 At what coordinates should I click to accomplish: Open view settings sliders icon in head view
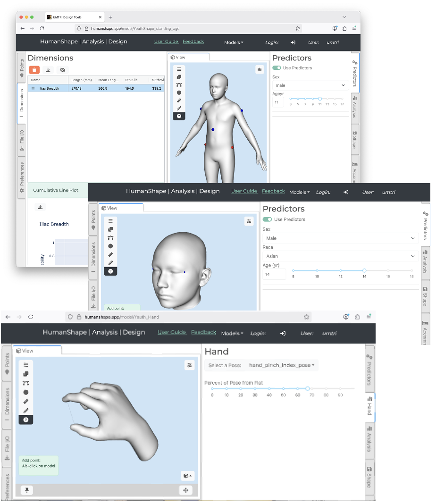(x=249, y=221)
